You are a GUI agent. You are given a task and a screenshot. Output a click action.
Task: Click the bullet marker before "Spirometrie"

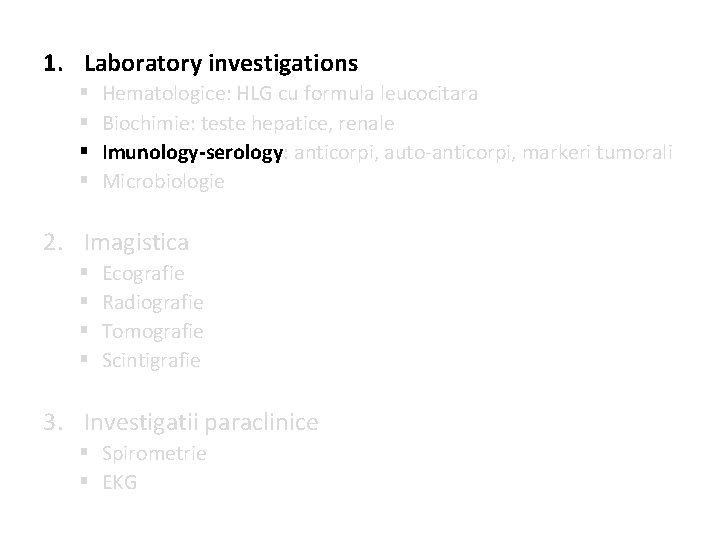pyautogui.click(x=87, y=453)
